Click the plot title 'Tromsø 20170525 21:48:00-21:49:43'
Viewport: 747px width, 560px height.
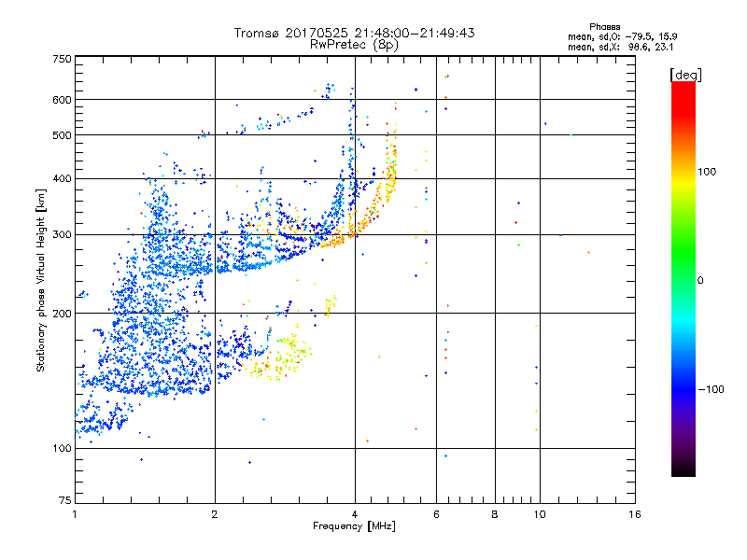[x=354, y=33]
